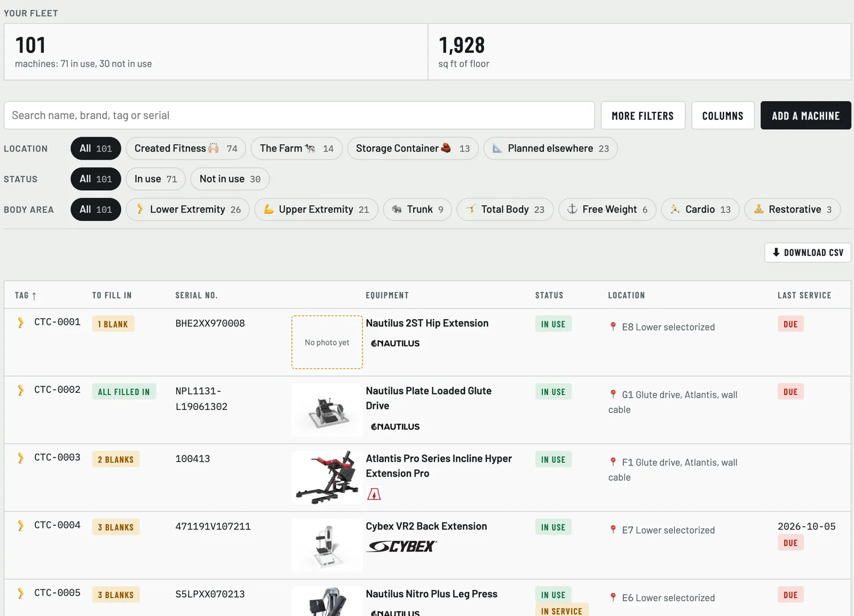Click the Nautilus logo under Hip Extension

click(395, 343)
